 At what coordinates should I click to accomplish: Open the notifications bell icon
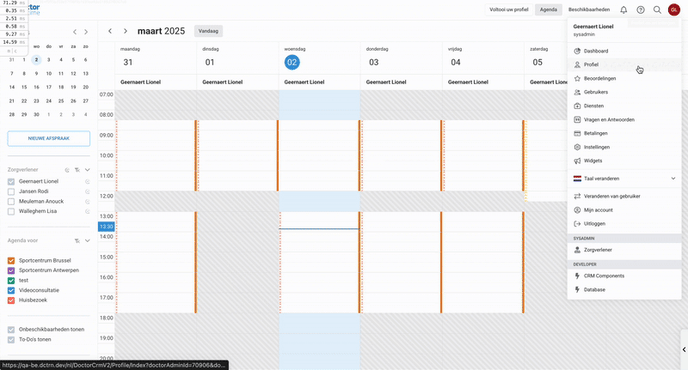[x=624, y=10]
